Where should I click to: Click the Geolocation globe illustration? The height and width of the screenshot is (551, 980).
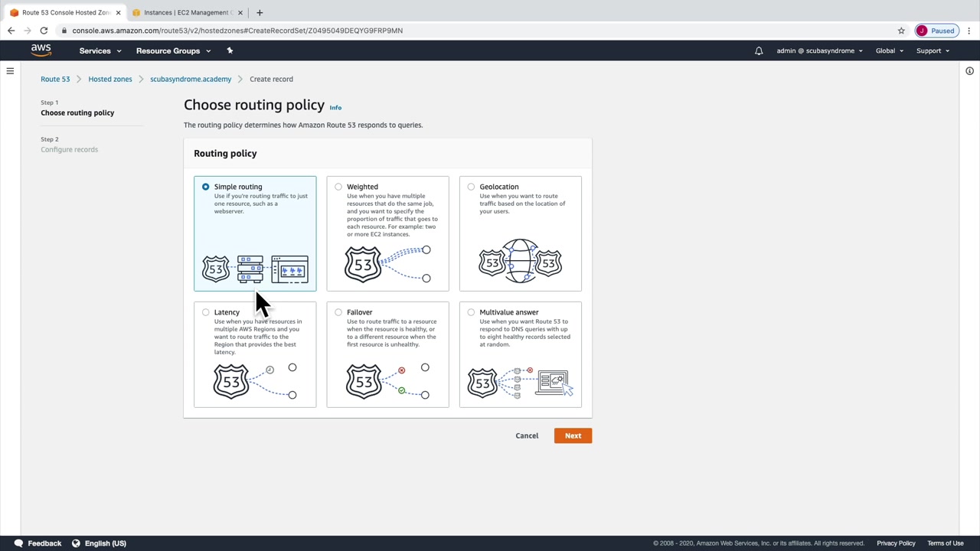pyautogui.click(x=521, y=262)
